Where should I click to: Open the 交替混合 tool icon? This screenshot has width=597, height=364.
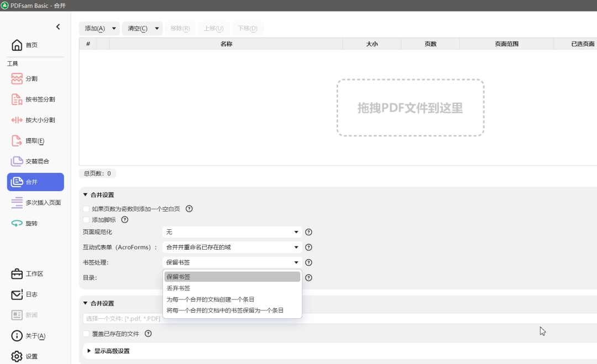(x=17, y=161)
